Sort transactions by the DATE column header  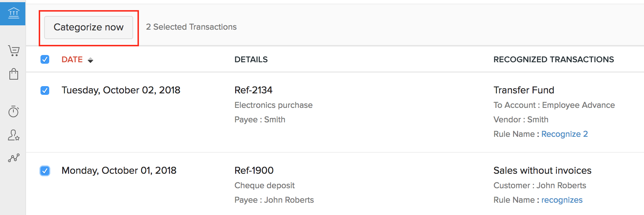(x=72, y=60)
